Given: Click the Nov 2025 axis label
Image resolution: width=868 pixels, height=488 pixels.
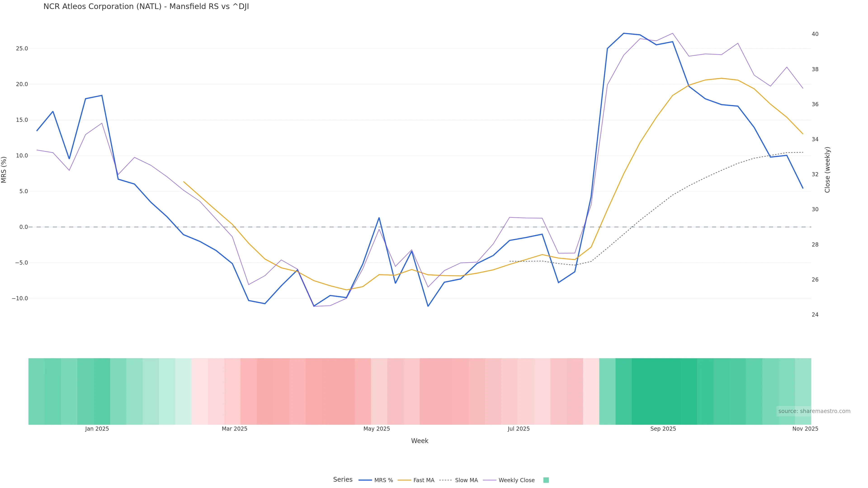Looking at the screenshot, I should click(x=805, y=429).
